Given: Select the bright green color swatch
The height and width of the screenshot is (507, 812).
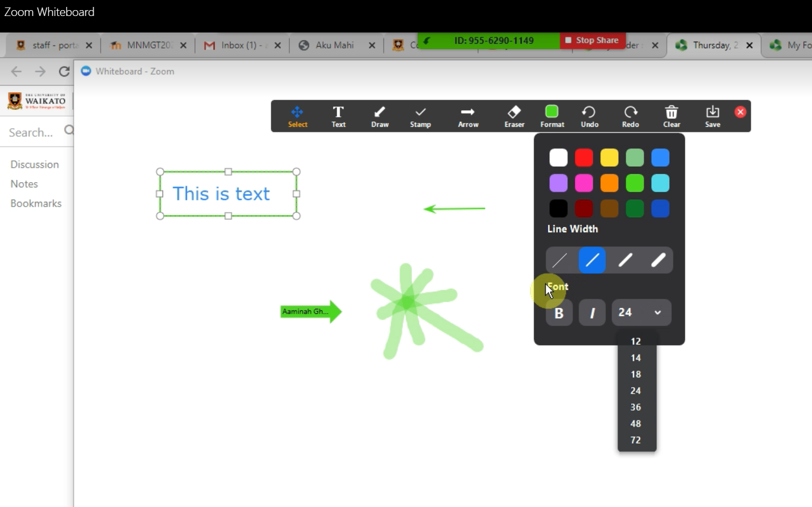Looking at the screenshot, I should [x=635, y=183].
